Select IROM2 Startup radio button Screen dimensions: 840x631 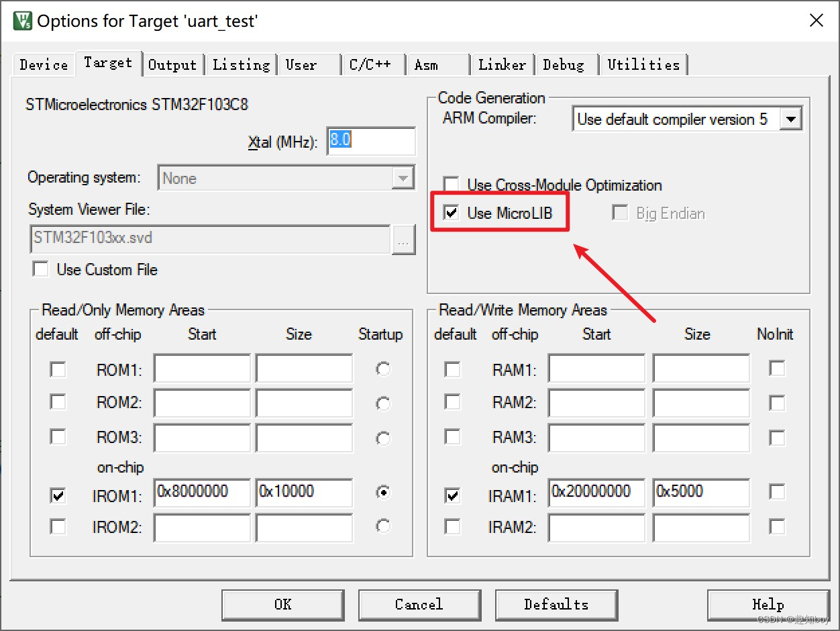(383, 526)
